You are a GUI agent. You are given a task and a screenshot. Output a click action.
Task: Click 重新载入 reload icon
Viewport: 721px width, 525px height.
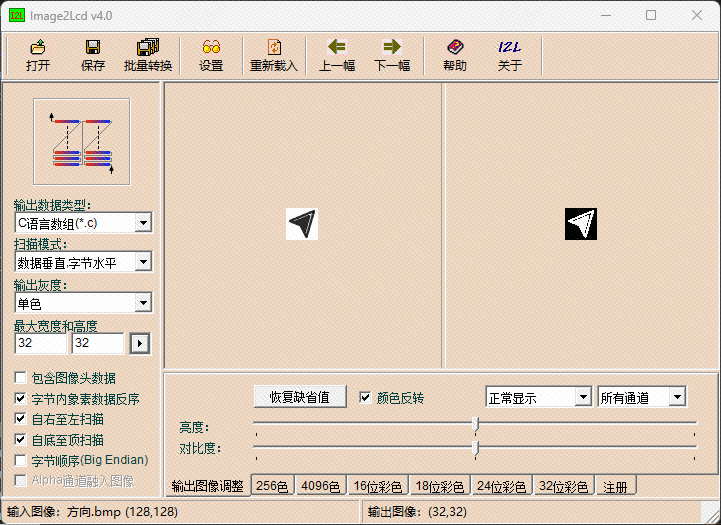click(274, 55)
